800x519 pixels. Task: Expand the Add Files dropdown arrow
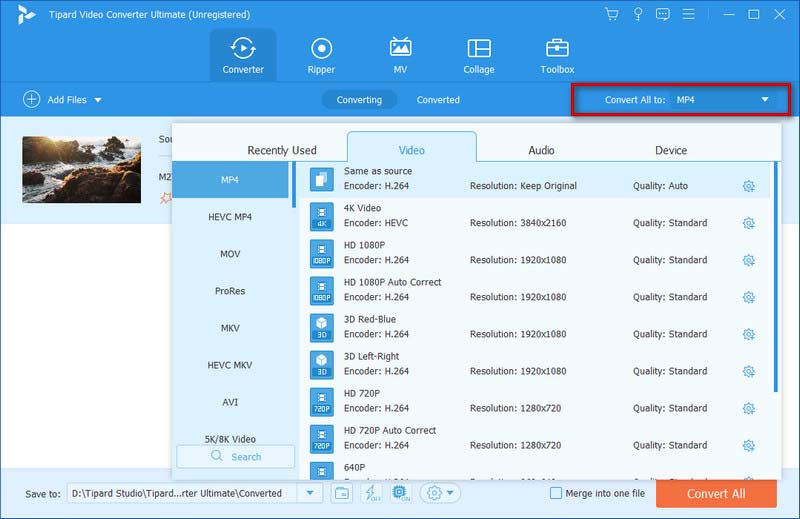pyautogui.click(x=98, y=100)
